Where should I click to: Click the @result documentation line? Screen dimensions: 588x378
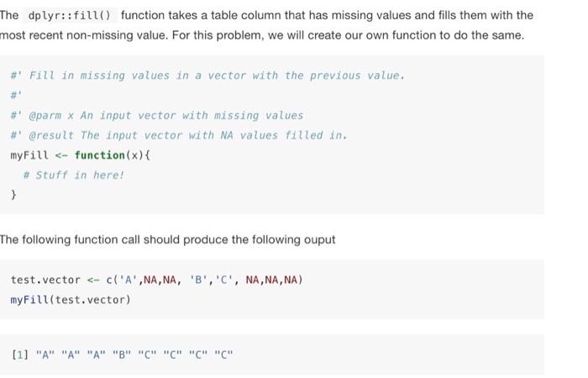[178, 135]
